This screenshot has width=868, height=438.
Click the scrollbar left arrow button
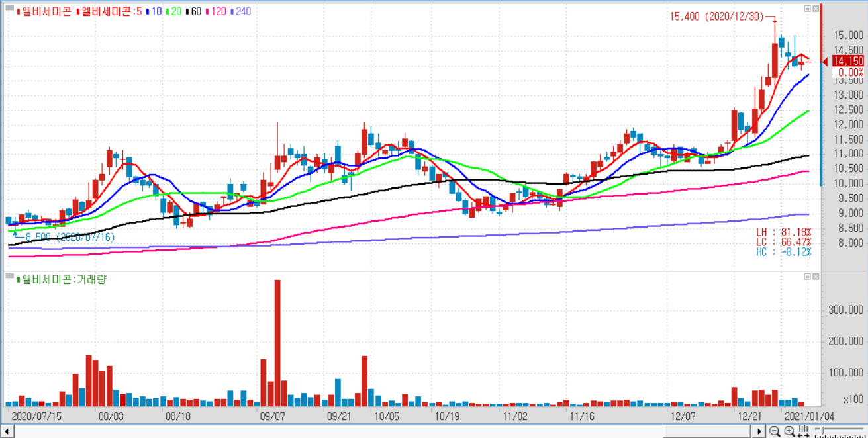[x=7, y=431]
